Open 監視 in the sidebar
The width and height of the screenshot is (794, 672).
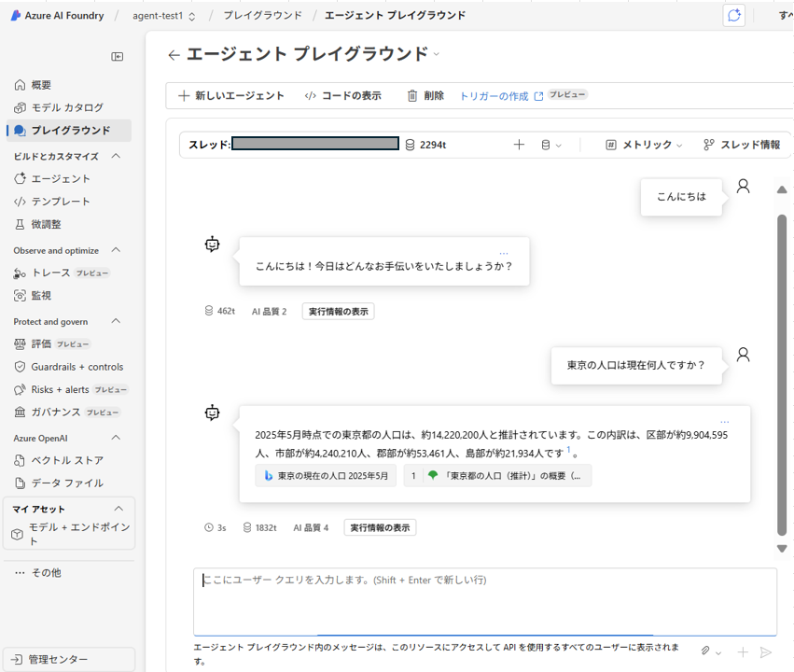(x=68, y=295)
